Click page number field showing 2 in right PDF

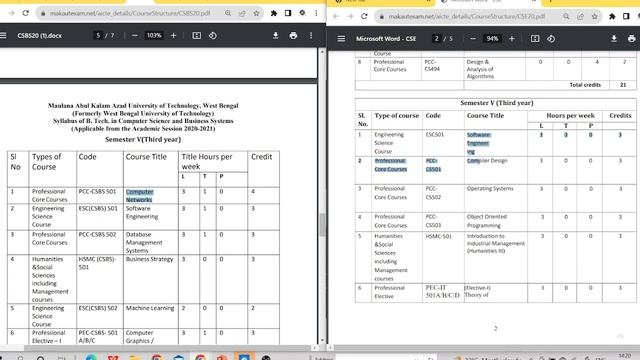pyautogui.click(x=436, y=39)
